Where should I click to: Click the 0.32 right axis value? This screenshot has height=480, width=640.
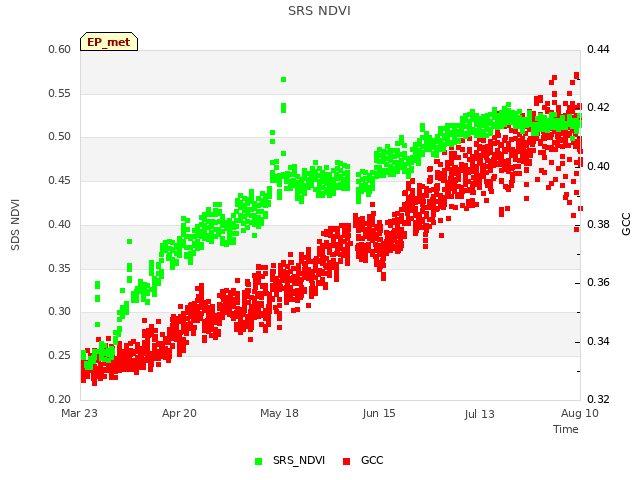pos(598,399)
